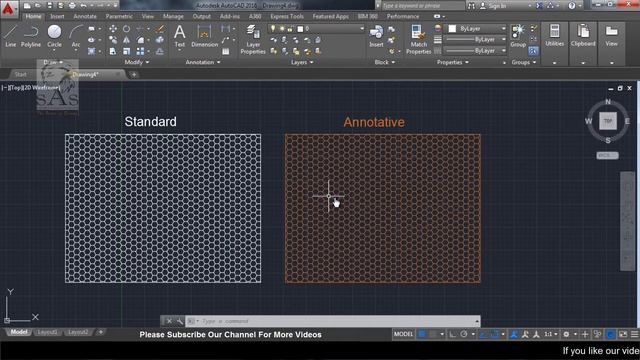This screenshot has height=360, width=640.
Task: Toggle grid display in status bar
Action: (422, 334)
